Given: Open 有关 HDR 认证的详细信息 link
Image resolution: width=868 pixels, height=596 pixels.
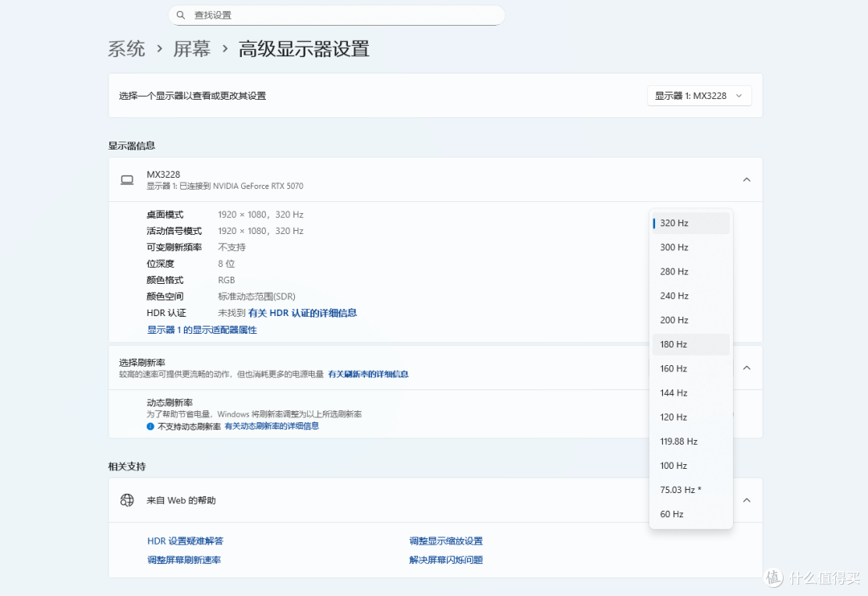Looking at the screenshot, I should coord(302,313).
